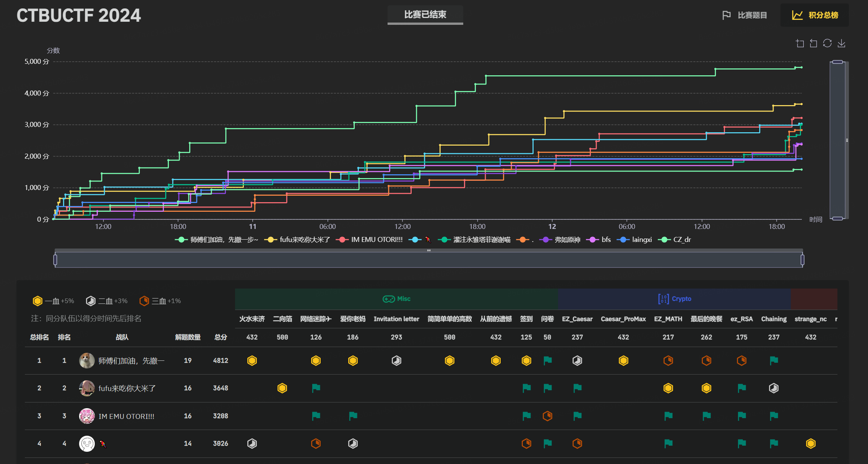The image size is (868, 464).
Task: Click rank 1 first-blood icon under 网络迷踪
Action: pyautogui.click(x=316, y=360)
